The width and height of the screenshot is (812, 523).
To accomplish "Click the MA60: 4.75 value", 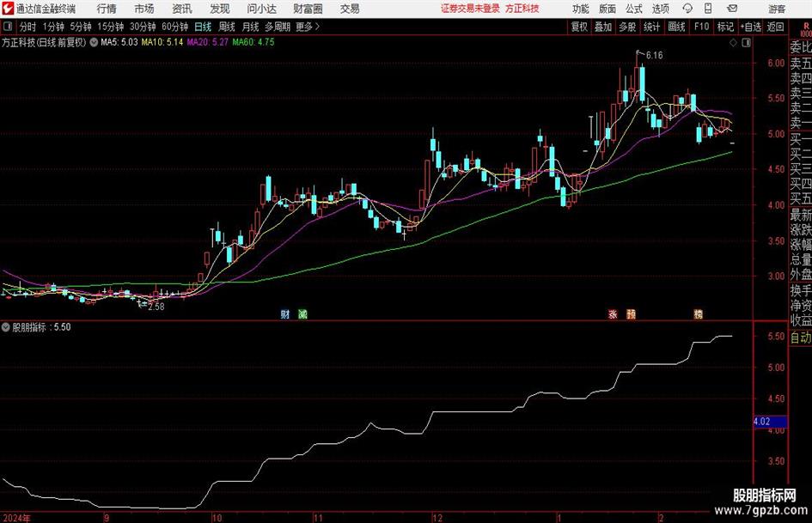I will pos(253,42).
